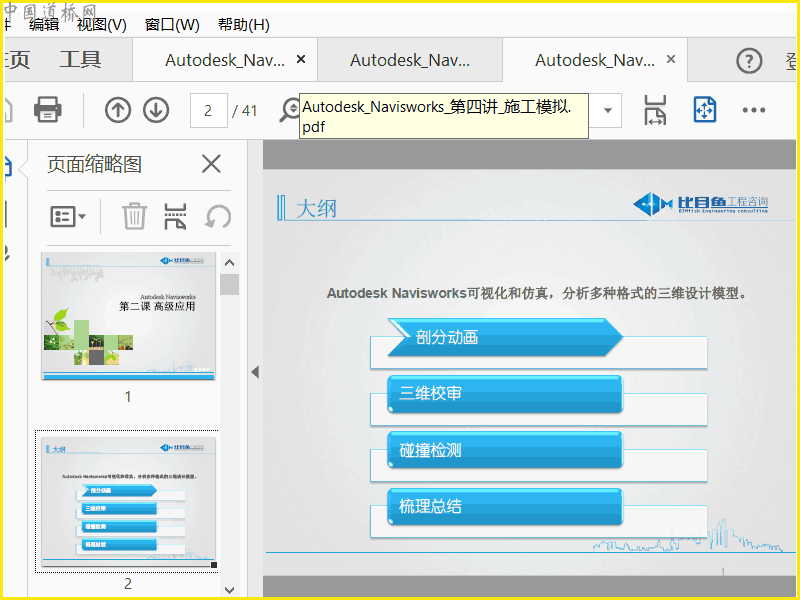Click page number input field
Image resolution: width=800 pixels, height=600 pixels.
pyautogui.click(x=209, y=110)
